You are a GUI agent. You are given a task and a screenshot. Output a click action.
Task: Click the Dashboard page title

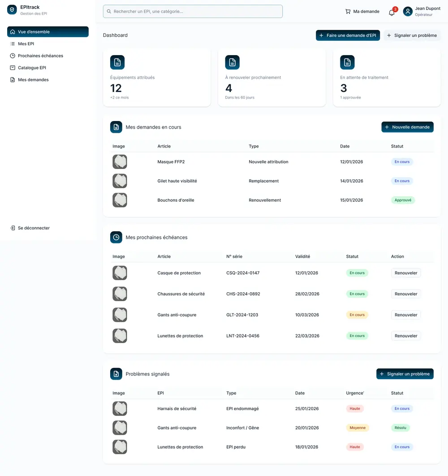click(x=115, y=35)
